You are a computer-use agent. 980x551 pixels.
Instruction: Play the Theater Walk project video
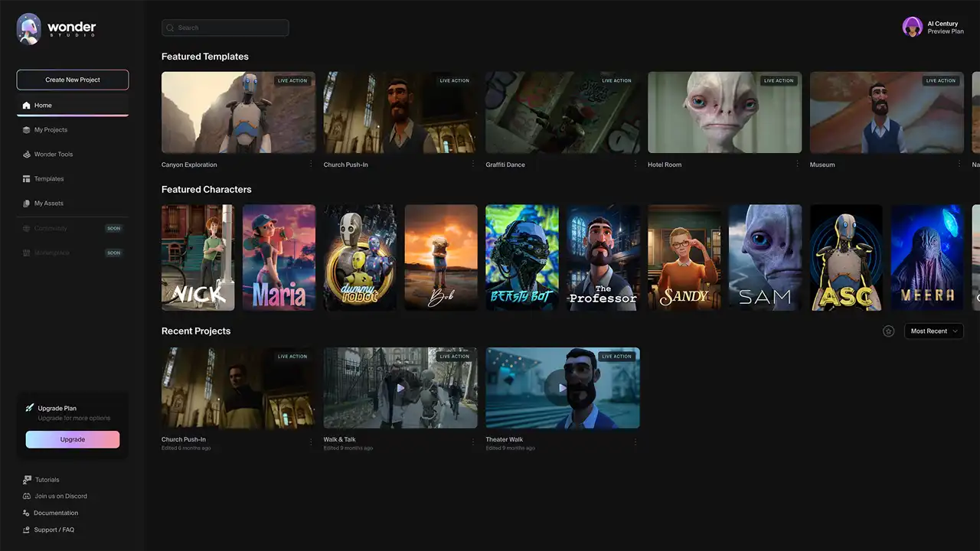coord(563,388)
